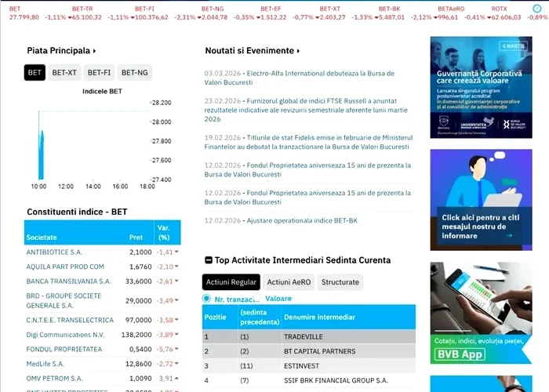The height and width of the screenshot is (392, 549).
Task: Open Digi Communications N.V. company link
Action: click(65, 335)
